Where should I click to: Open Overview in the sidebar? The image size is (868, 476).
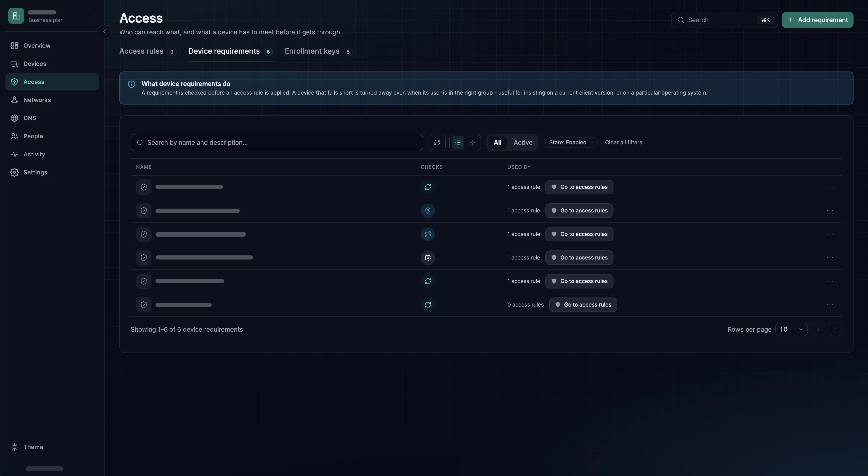(52, 45)
